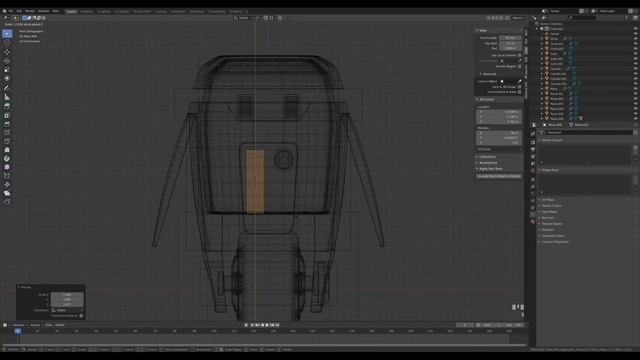Screen dimensions: 640x360
Task: Select the Scale tool
Action: coord(7,70)
